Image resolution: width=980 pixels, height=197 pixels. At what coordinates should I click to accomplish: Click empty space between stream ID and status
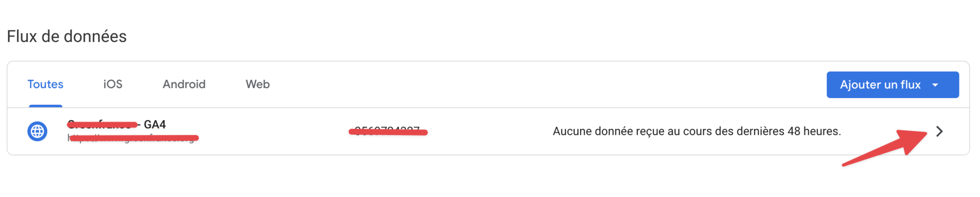490,131
